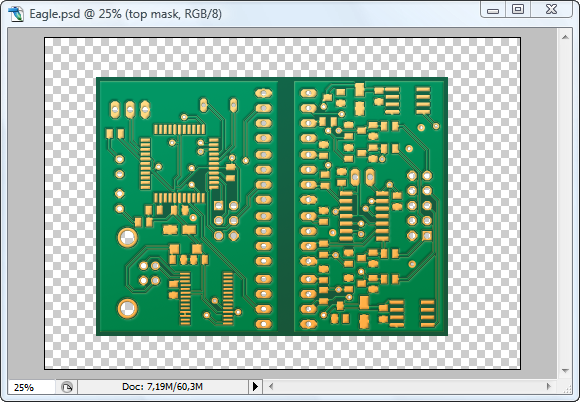Viewport: 580px width, 402px height.
Task: Open the status bar info flyout arrow
Action: click(255, 387)
